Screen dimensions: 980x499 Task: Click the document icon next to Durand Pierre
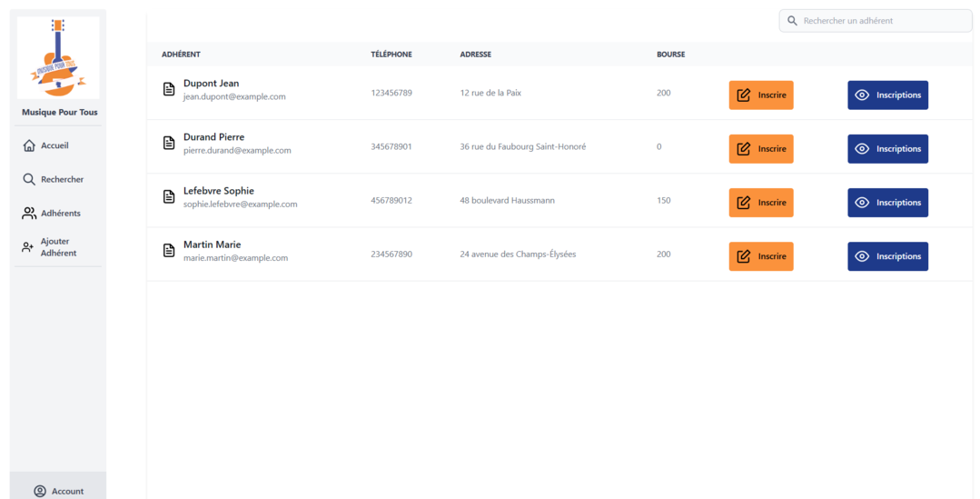click(x=169, y=143)
